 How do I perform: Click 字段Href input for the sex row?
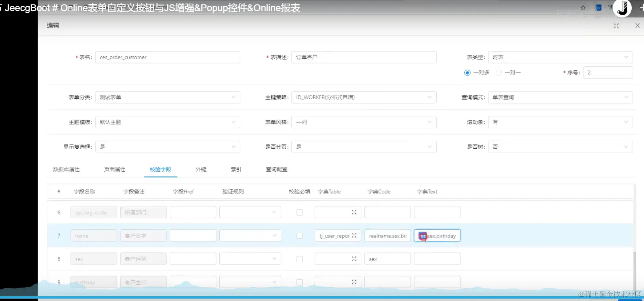[193, 259]
